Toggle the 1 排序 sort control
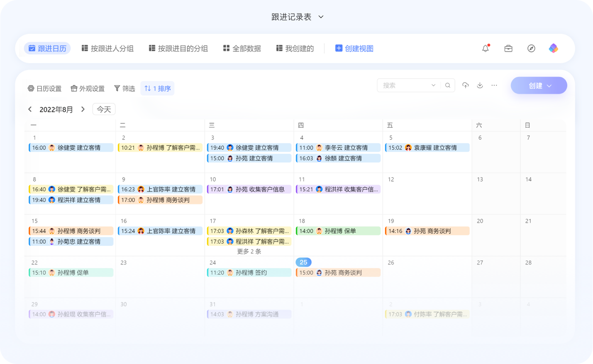The image size is (593, 364). click(x=158, y=88)
